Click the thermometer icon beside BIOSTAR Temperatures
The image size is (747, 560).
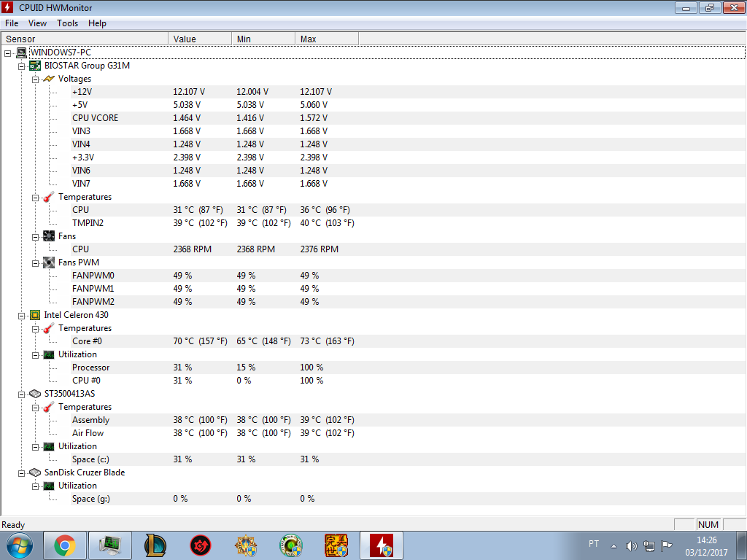(49, 197)
